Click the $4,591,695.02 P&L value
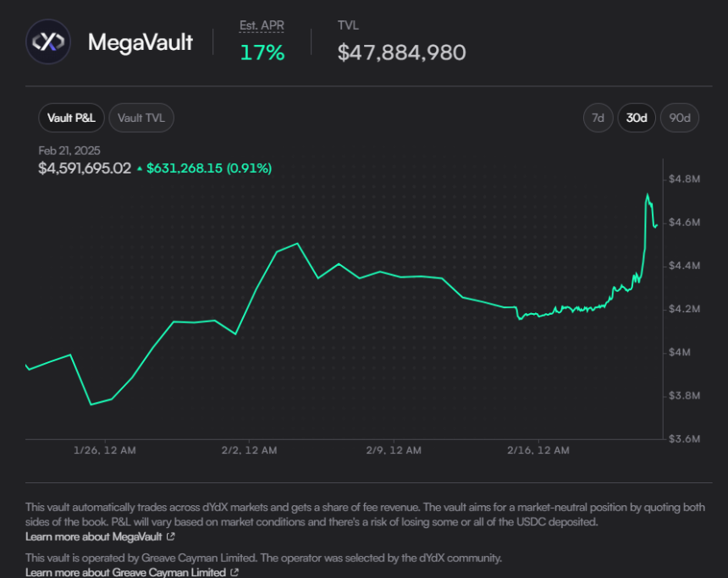728x578 pixels. point(85,168)
